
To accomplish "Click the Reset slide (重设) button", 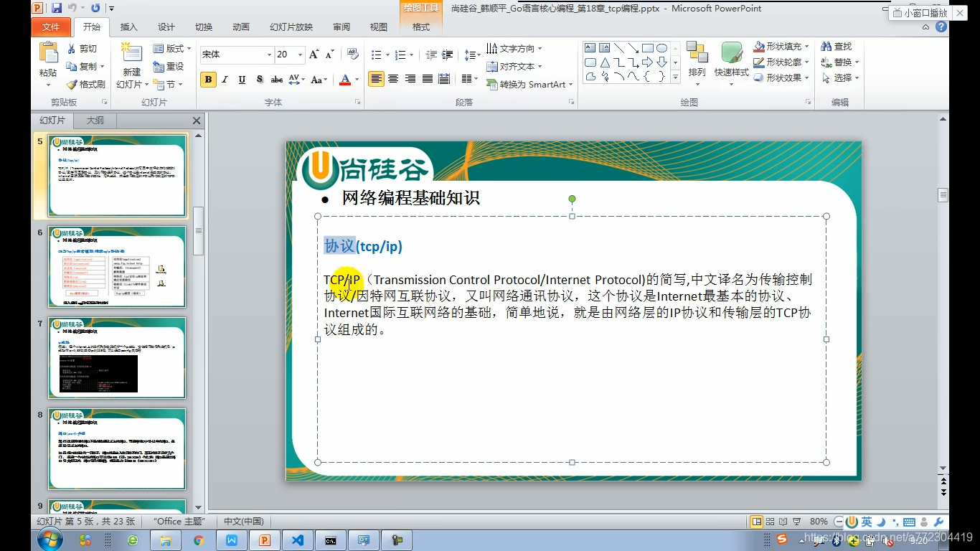I will [169, 66].
